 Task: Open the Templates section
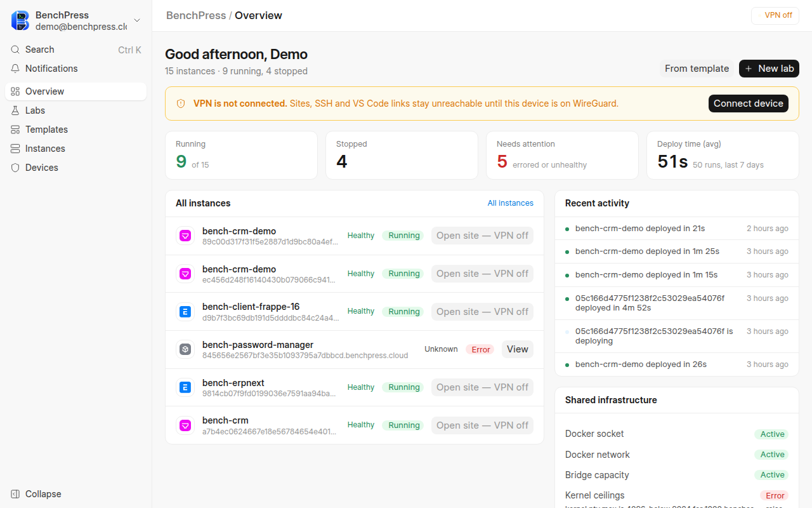pos(75,130)
